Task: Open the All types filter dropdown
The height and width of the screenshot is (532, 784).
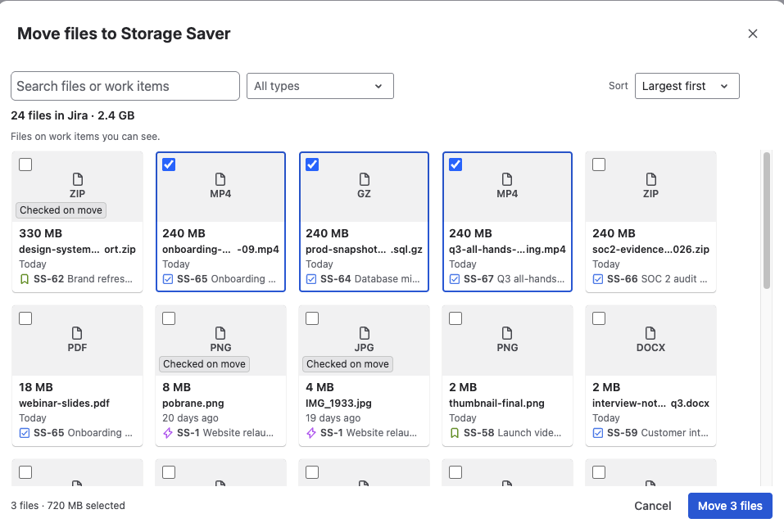Action: click(x=320, y=86)
